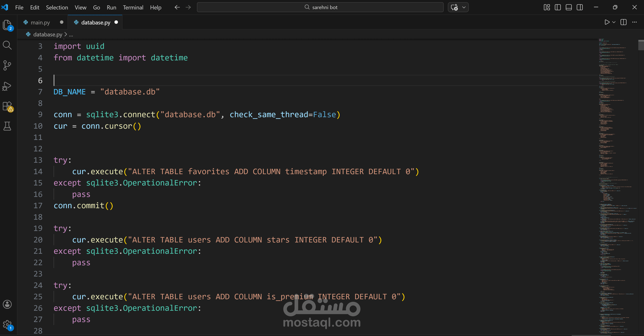Click the VS Code logo icon
The width and height of the screenshot is (644, 336).
pos(5,7)
